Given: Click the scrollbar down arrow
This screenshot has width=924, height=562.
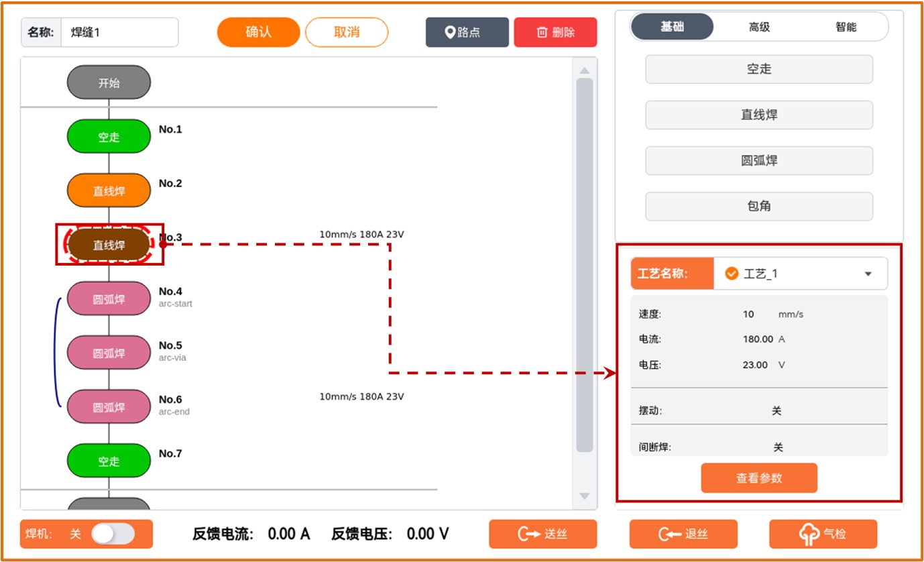Looking at the screenshot, I should click(x=584, y=496).
